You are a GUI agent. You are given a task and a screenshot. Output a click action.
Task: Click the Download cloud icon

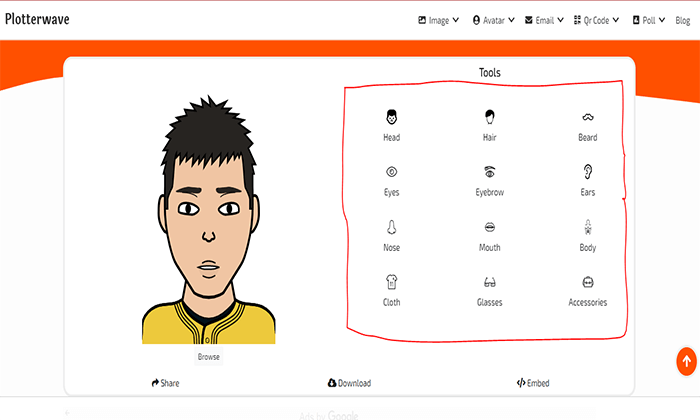[x=332, y=383]
